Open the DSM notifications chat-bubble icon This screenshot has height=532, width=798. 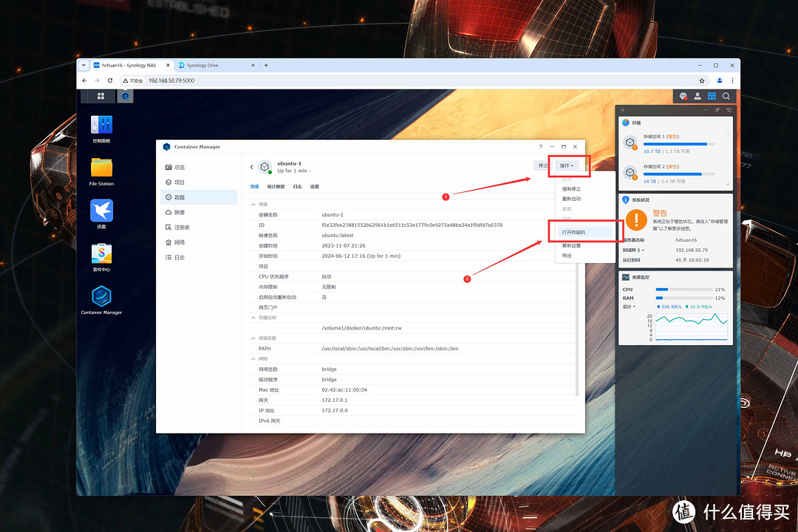point(683,96)
